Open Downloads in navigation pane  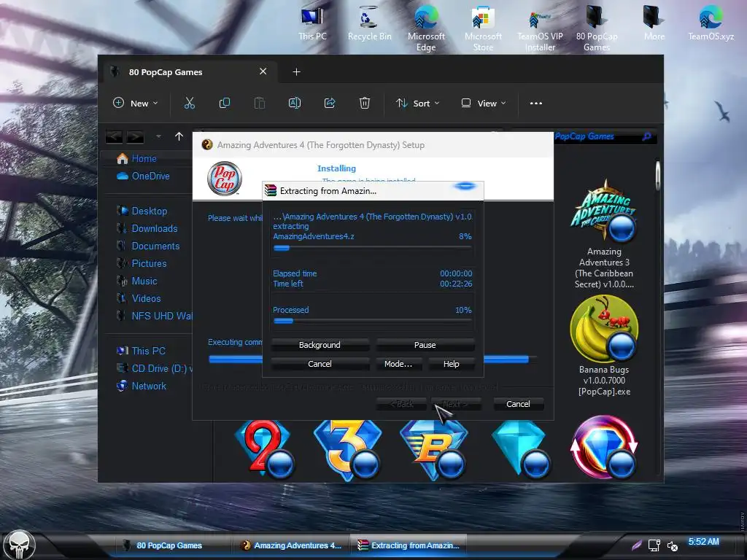pyautogui.click(x=155, y=228)
